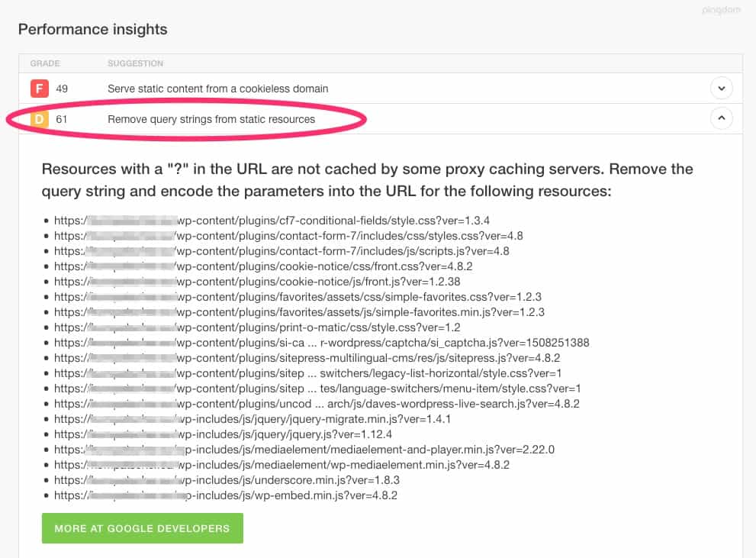Click the SUGGESTION column header

tap(135, 63)
